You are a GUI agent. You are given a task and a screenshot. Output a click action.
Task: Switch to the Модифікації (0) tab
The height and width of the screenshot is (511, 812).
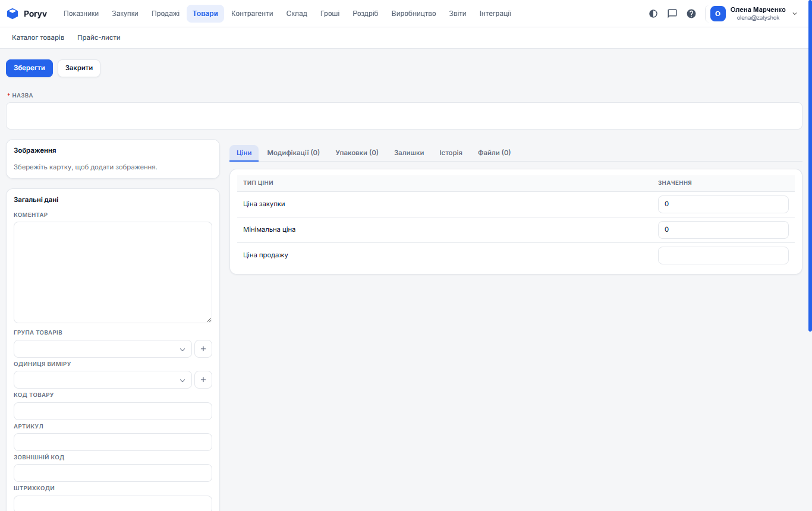point(294,153)
